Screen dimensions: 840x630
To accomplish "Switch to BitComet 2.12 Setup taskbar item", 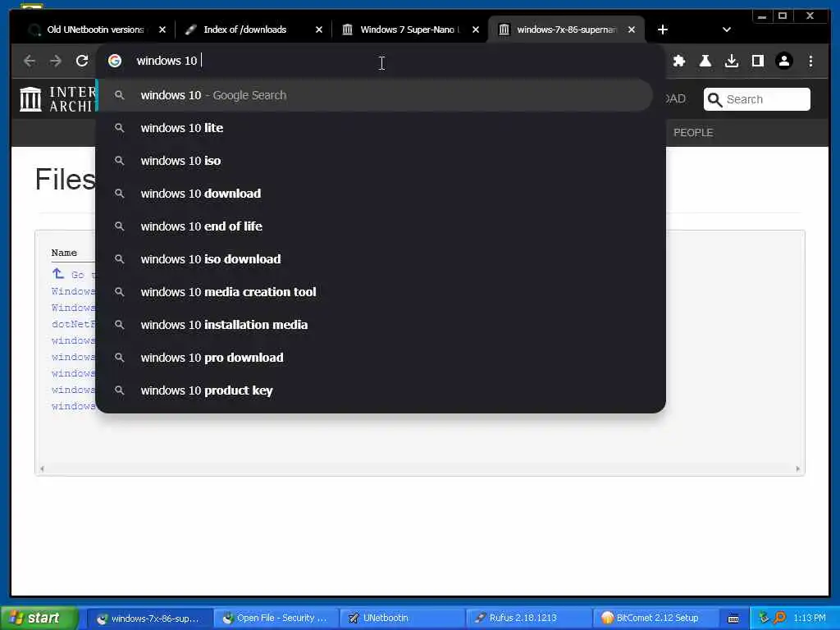I will 654,619.
